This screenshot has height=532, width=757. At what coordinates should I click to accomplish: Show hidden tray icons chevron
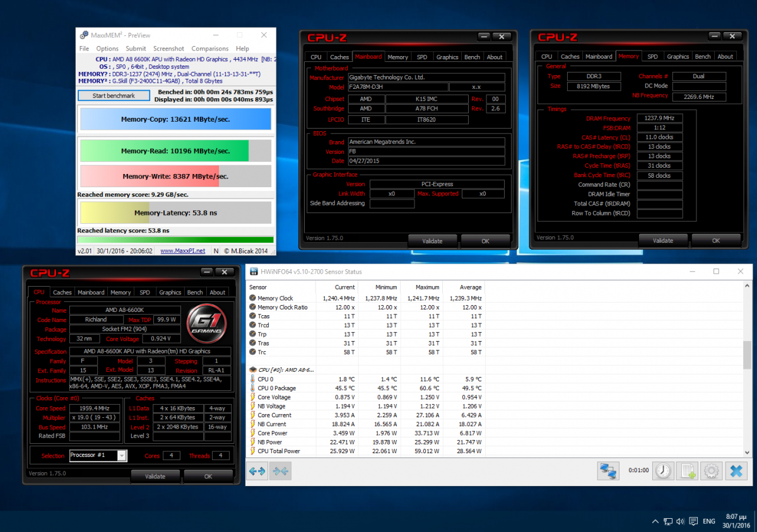[654, 521]
